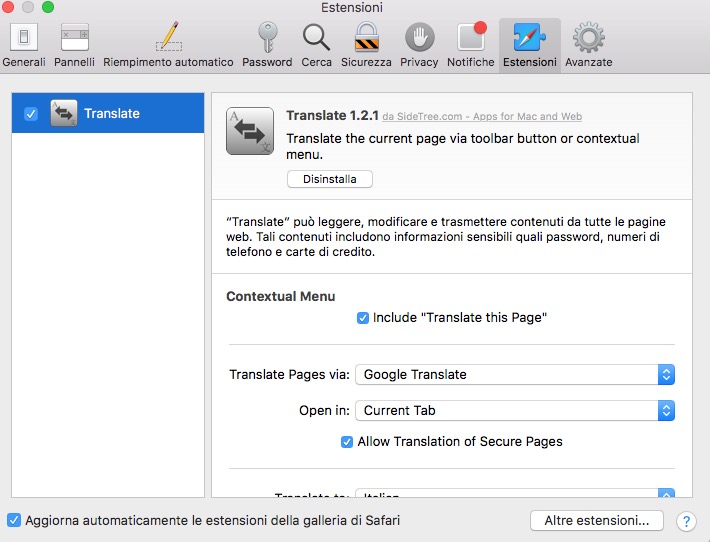Click the extension permissions warning text
This screenshot has width=710, height=542.
446,237
